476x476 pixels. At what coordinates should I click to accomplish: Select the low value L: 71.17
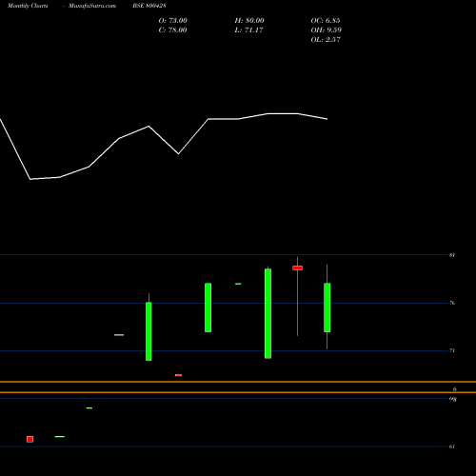click(x=249, y=30)
